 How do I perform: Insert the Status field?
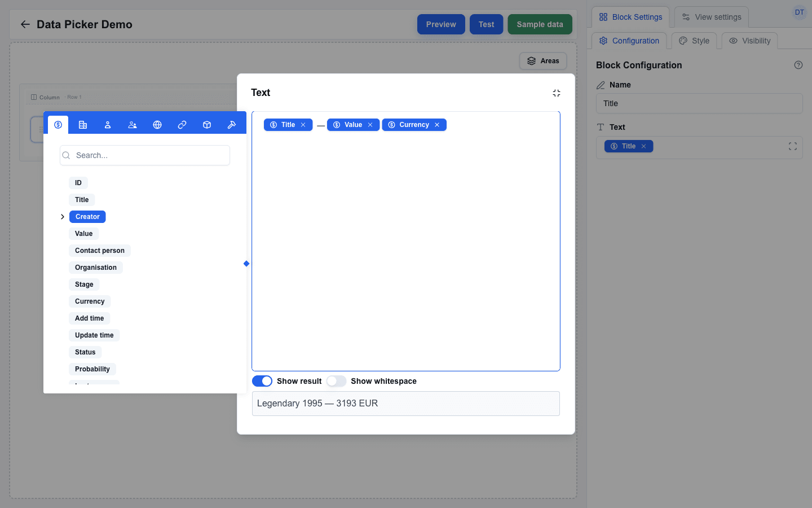click(85, 352)
